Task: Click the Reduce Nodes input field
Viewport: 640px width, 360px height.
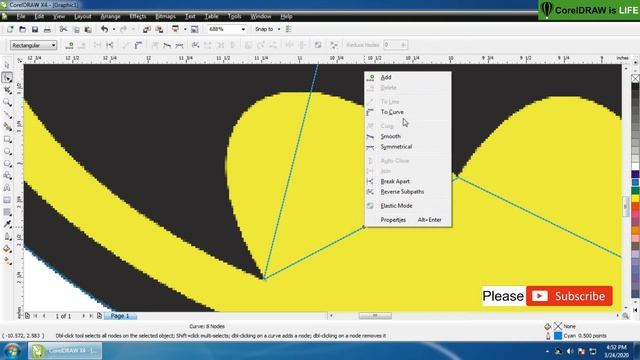Action: [x=391, y=45]
